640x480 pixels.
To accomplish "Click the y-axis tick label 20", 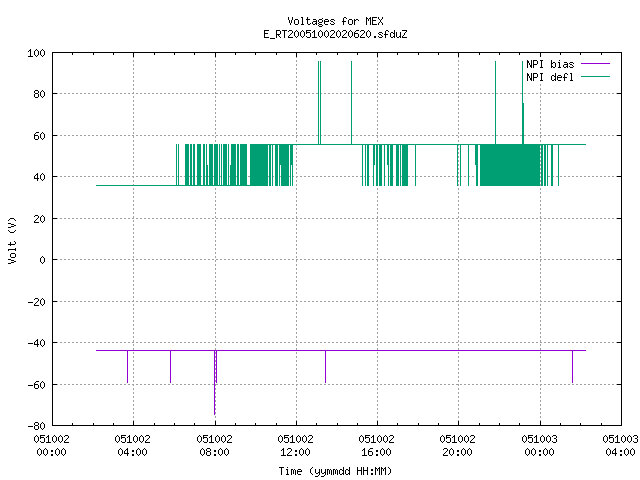I will pos(40,219).
